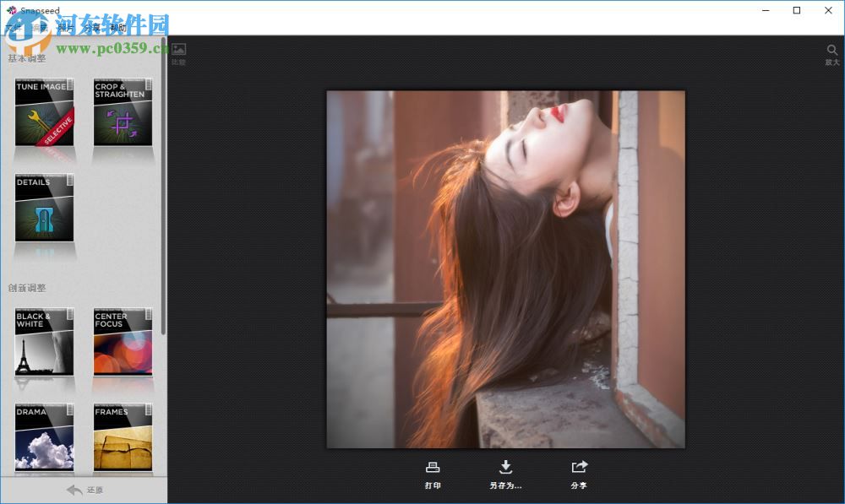845x504 pixels.
Task: Open the 照片 menu
Action: (63, 27)
